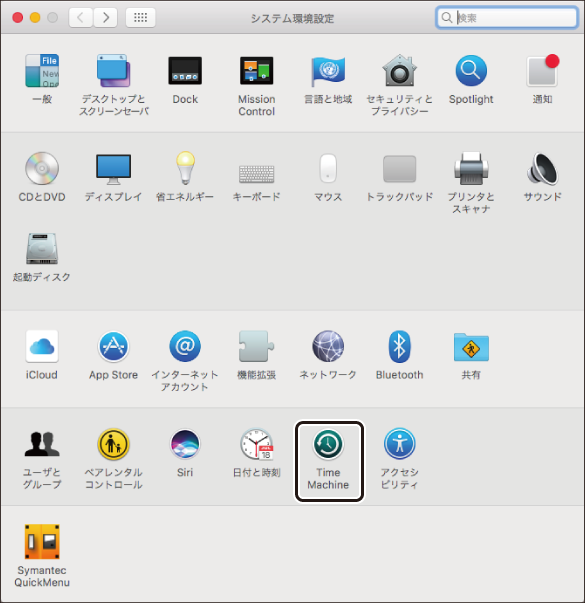Open the App Store preferences
This screenshot has width=585, height=603.
point(113,346)
